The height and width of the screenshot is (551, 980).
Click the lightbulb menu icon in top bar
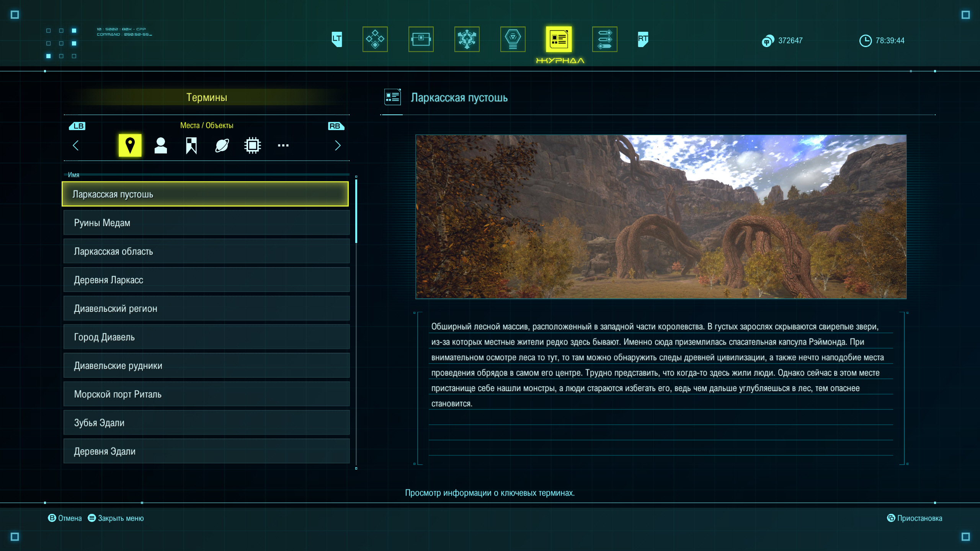[513, 39]
